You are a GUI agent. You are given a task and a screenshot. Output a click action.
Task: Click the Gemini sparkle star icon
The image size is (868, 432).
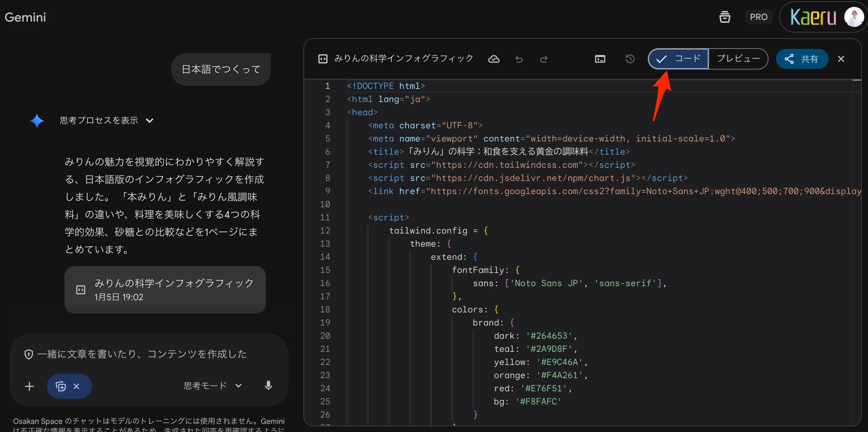pyautogui.click(x=37, y=121)
